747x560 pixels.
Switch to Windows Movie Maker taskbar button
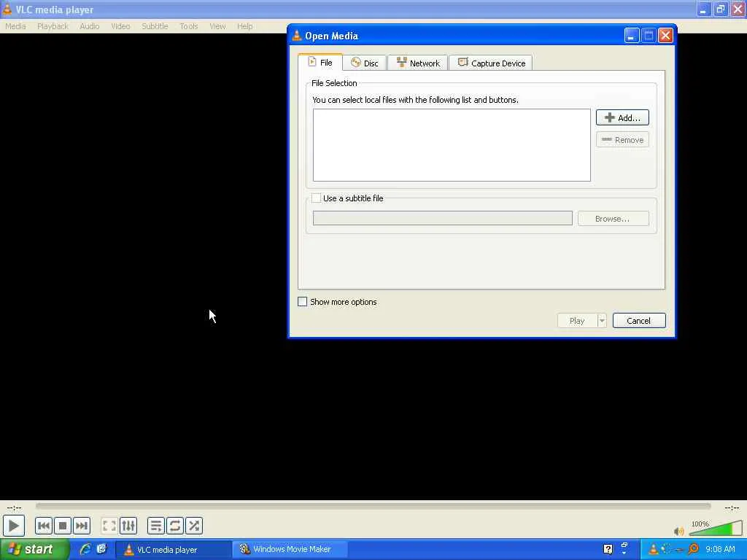click(x=290, y=549)
